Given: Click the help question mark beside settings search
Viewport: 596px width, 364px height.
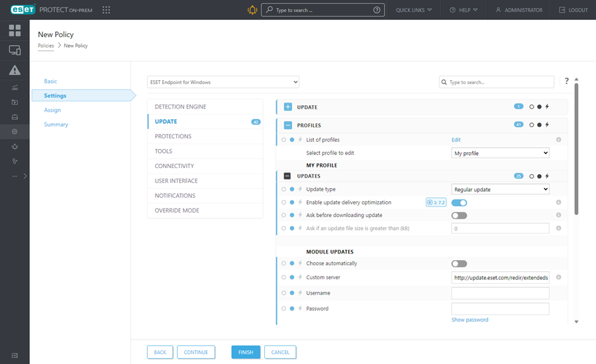Looking at the screenshot, I should 567,81.
